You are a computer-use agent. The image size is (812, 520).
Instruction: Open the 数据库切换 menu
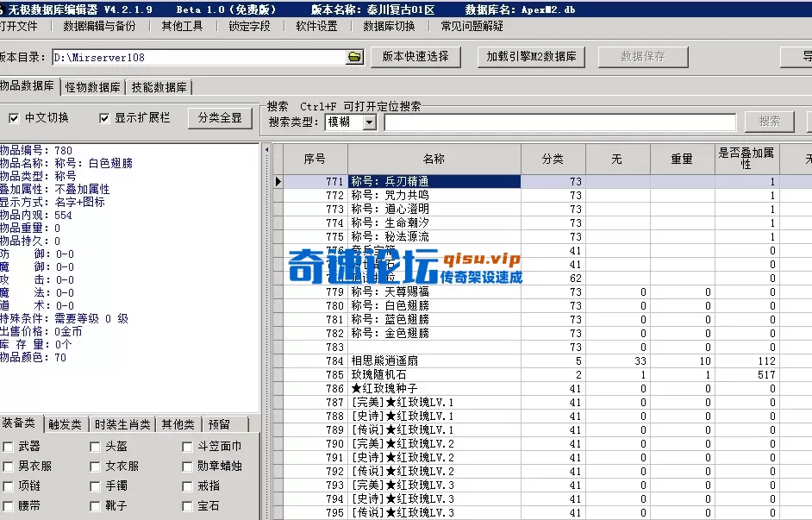click(x=390, y=26)
